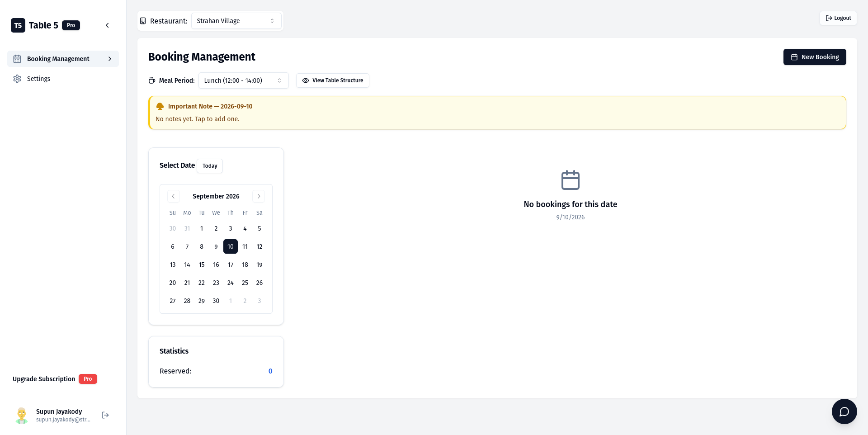Viewport: 868px width, 435px height.
Task: Pick September 26 on the calendar
Action: click(x=259, y=283)
